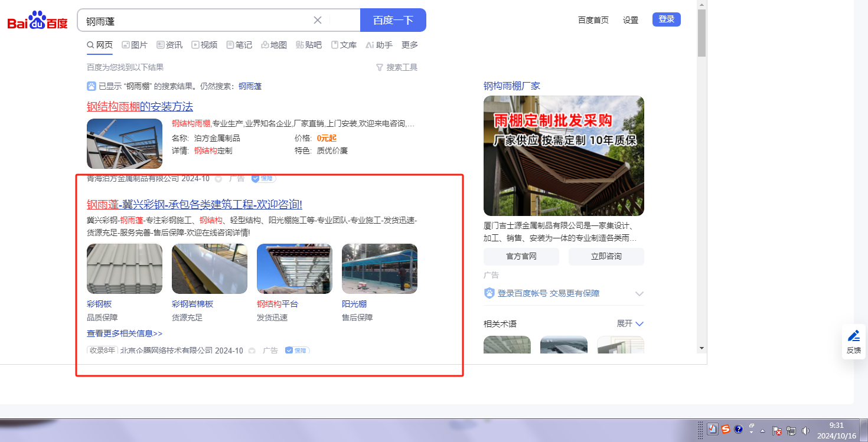Go to the 视频 tab
This screenshot has width=868, height=442.
[x=204, y=45]
